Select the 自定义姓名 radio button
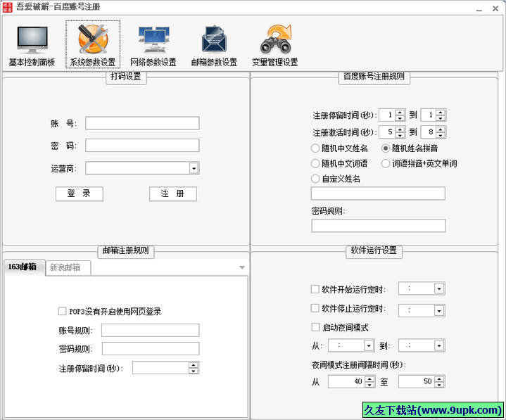The height and width of the screenshot is (420, 506). [315, 179]
